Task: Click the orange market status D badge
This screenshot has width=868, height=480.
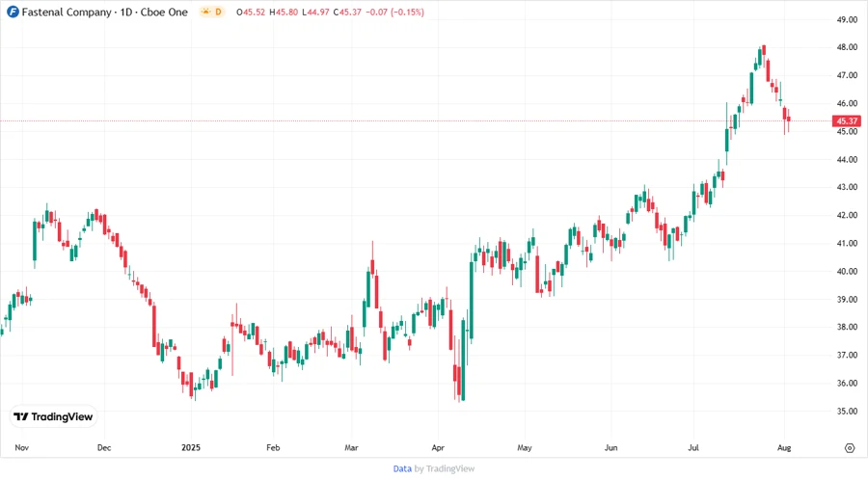Action: [x=212, y=12]
